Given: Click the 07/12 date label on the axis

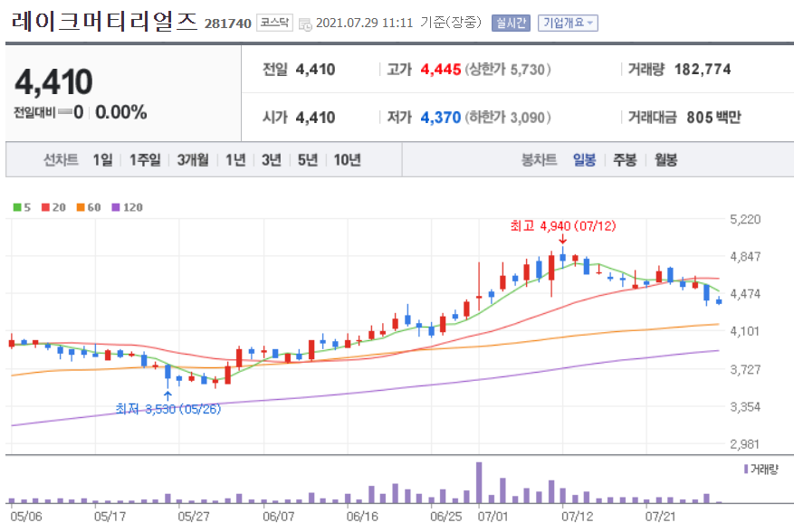Looking at the screenshot, I should click(x=578, y=517).
